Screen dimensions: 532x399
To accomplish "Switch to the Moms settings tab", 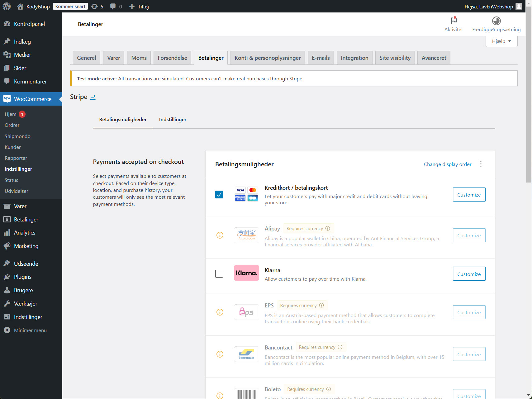I will pyautogui.click(x=139, y=58).
